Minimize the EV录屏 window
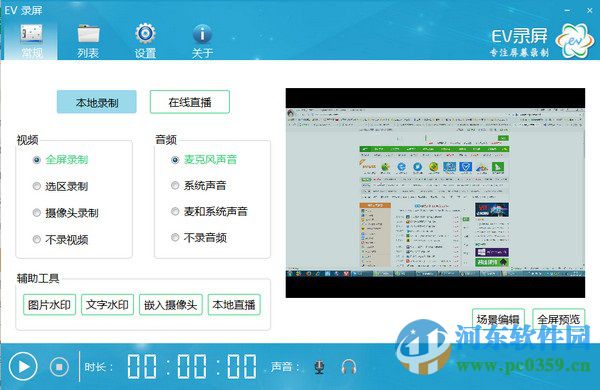600x390 pixels. (x=567, y=11)
